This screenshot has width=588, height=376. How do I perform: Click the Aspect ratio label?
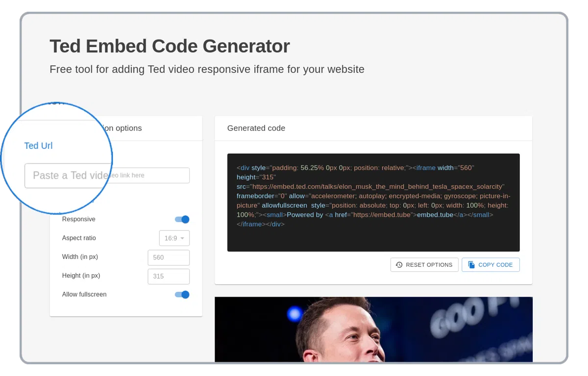[79, 238]
